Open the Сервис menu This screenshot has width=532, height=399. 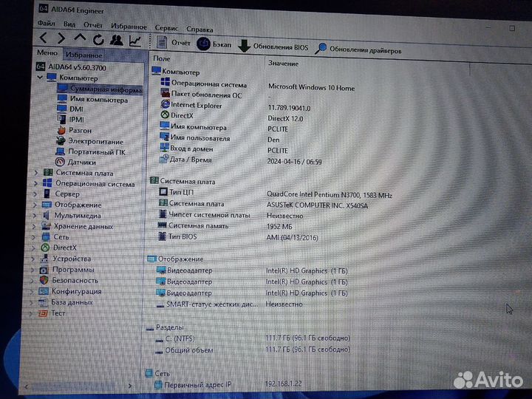[x=166, y=28]
